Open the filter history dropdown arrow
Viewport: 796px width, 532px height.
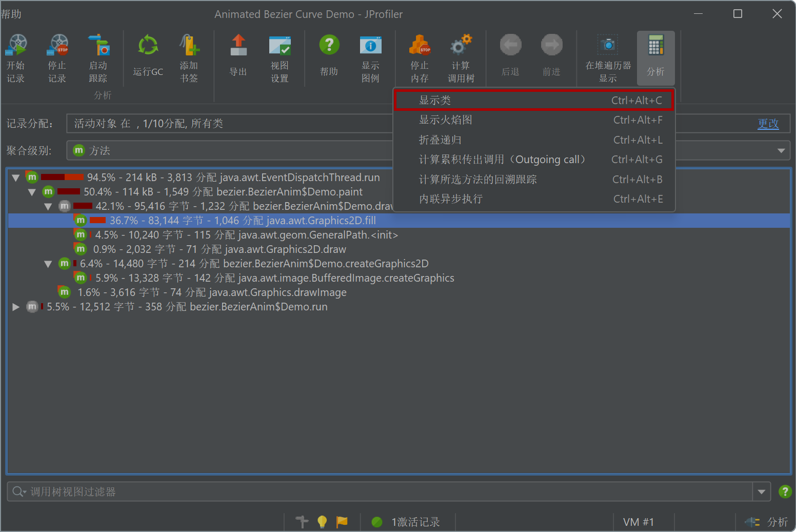click(762, 491)
